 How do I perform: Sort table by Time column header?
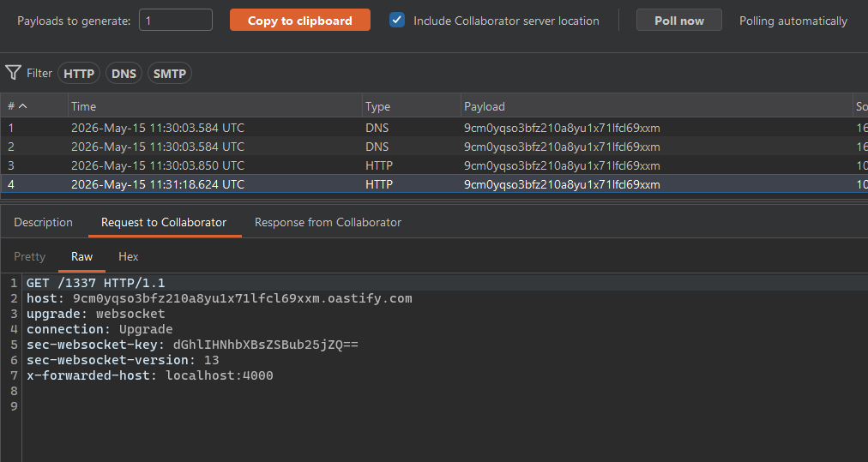(214, 106)
